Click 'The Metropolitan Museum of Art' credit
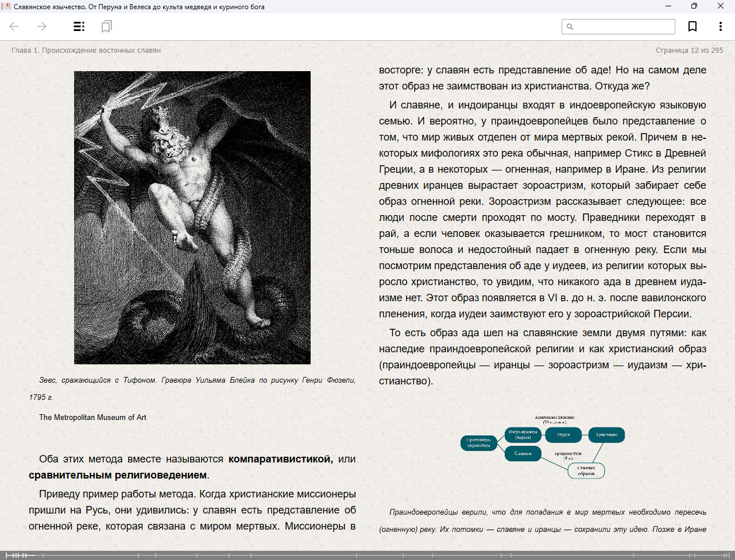 coord(92,418)
